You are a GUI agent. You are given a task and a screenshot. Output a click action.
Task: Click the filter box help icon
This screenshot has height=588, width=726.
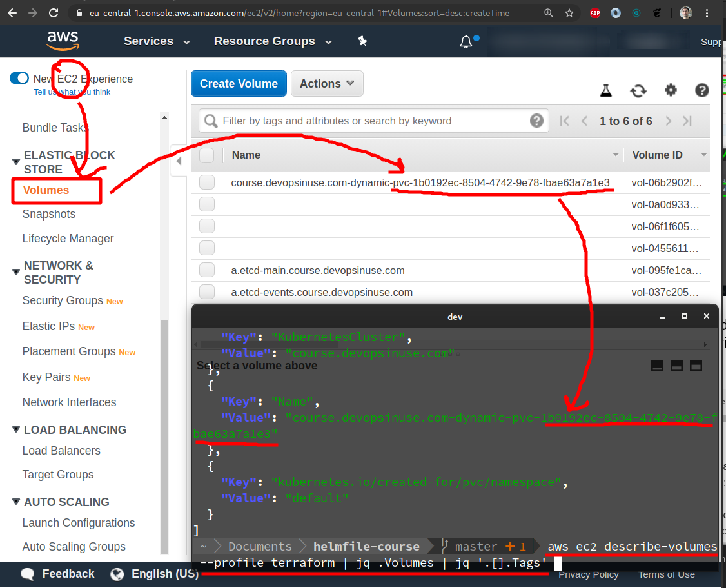(x=536, y=121)
